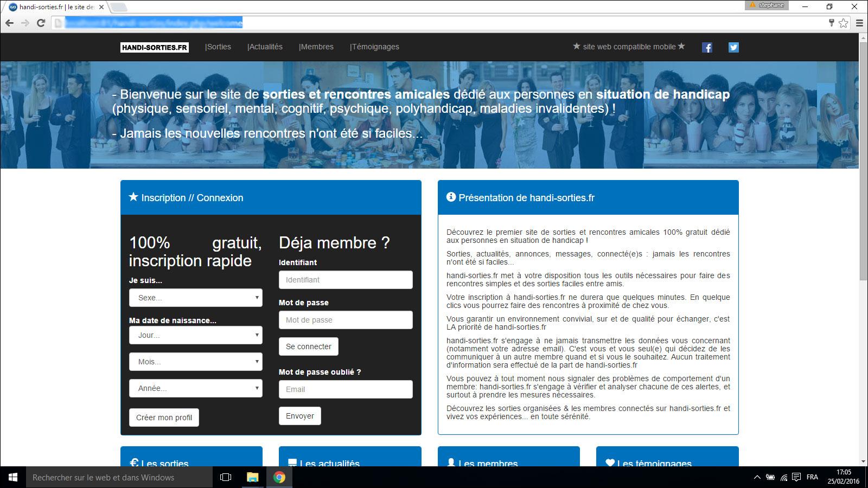868x488 pixels.
Task: Bookmark page with star icon
Action: point(843,23)
